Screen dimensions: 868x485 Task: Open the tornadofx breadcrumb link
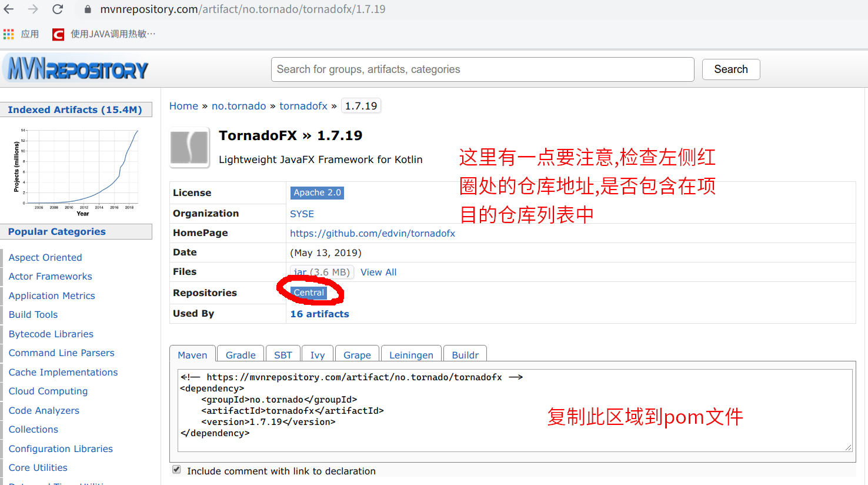point(303,106)
